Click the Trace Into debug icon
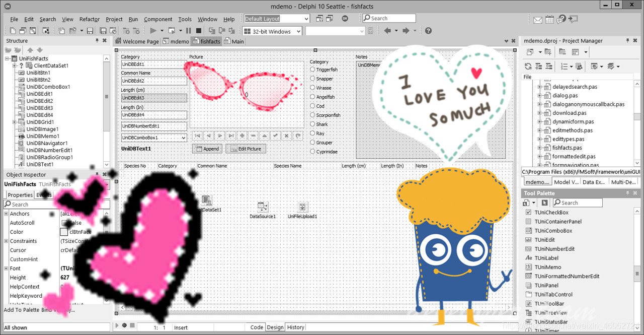This screenshot has height=335, width=644. (212, 31)
